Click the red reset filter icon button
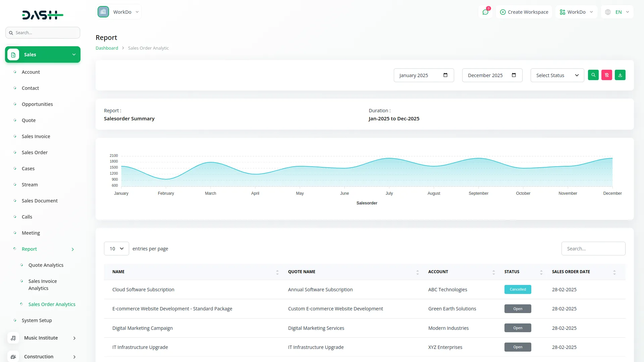This screenshot has width=644, height=362. point(606,75)
